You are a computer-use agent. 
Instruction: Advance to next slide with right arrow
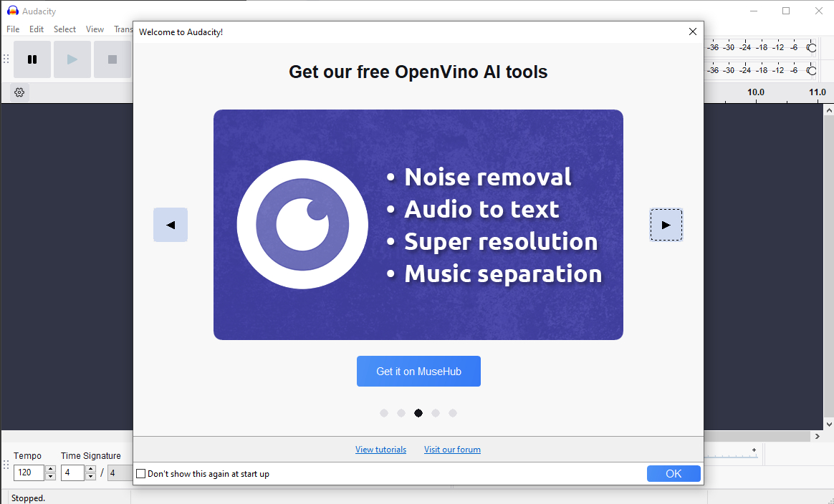[666, 225]
